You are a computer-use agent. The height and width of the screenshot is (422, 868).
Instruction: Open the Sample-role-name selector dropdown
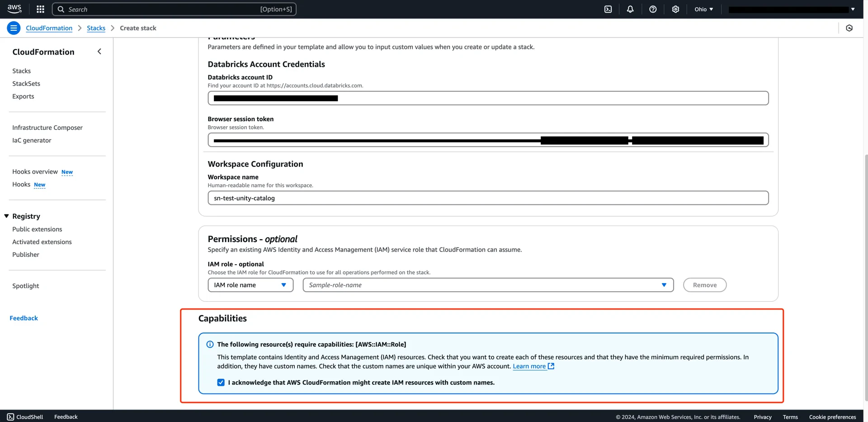tap(488, 285)
